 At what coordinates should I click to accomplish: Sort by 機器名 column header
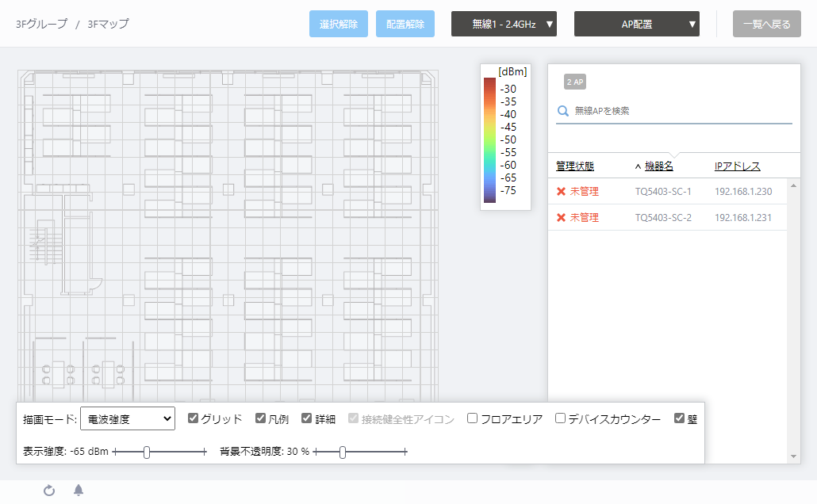[x=658, y=166]
